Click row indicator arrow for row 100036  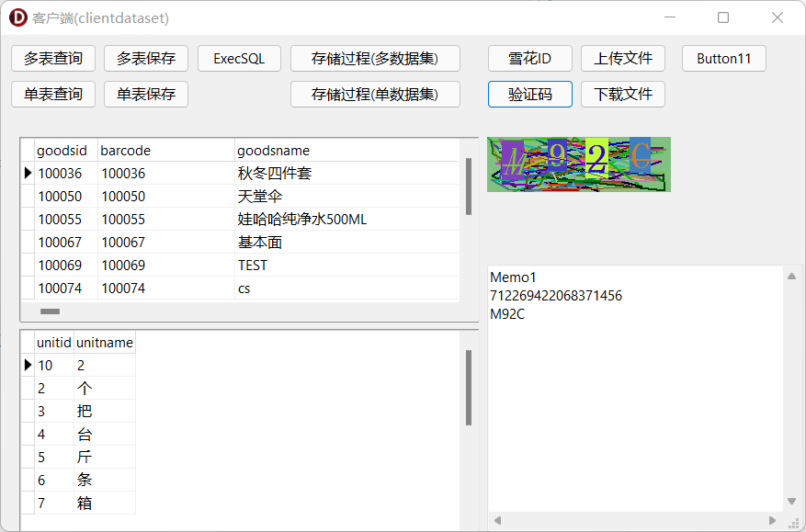coord(28,174)
